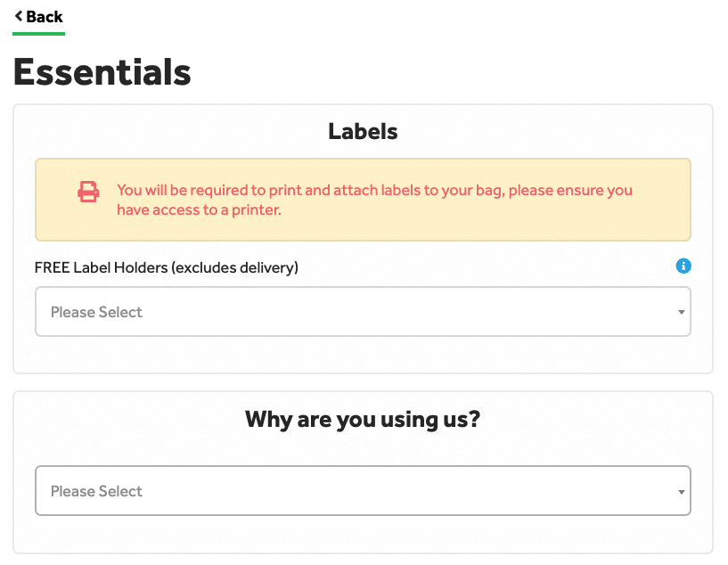Click the printer requirement warning text
This screenshot has width=728, height=565.
coord(374,200)
